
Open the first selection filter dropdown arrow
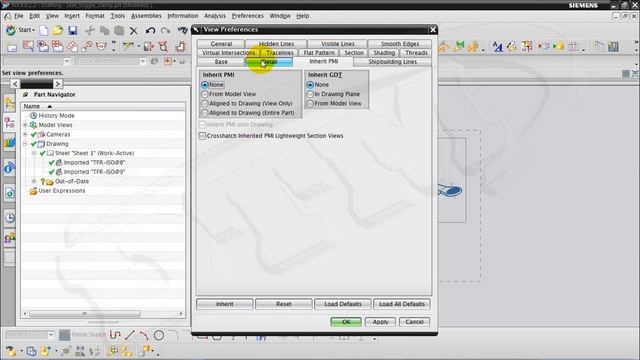pyautogui.click(x=67, y=61)
